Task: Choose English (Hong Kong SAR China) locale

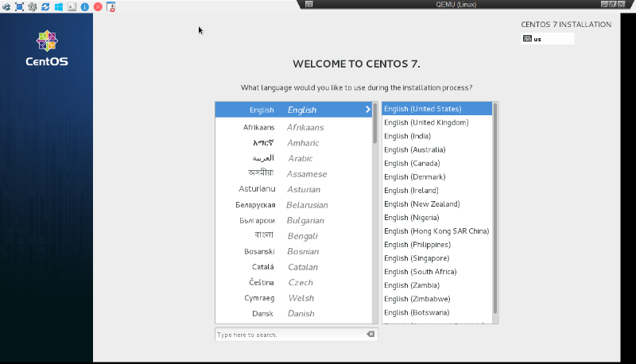Action: [x=436, y=231]
